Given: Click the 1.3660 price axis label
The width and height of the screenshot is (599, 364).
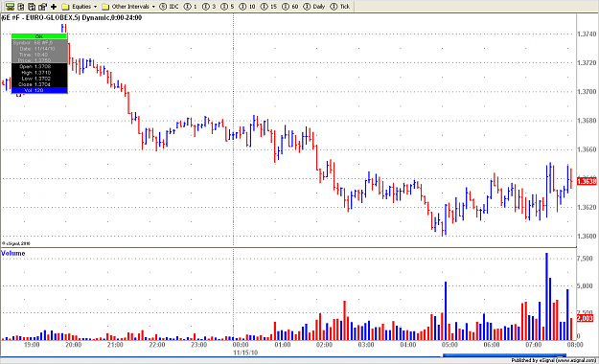Looking at the screenshot, I should (587, 149).
